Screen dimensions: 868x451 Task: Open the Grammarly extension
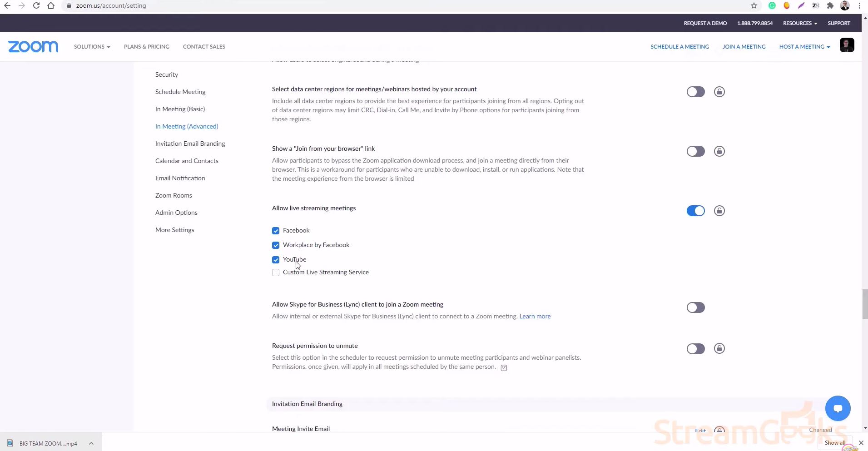coord(772,5)
